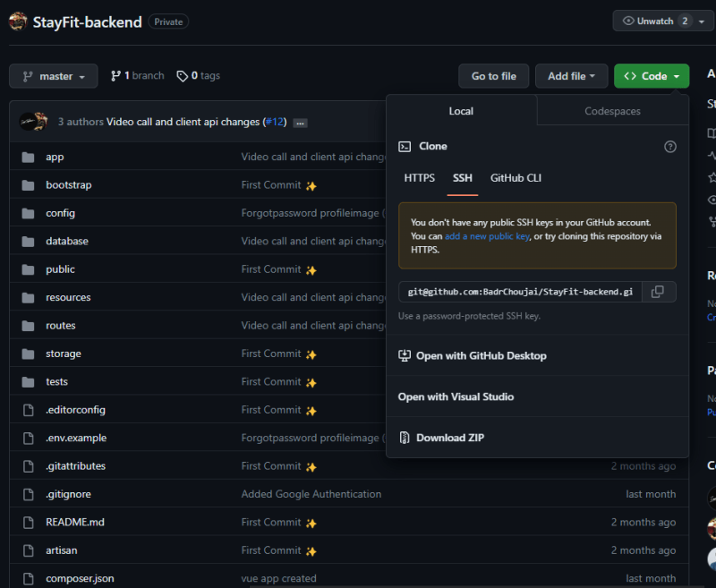Click Go to file button
The height and width of the screenshot is (588, 716).
(494, 76)
